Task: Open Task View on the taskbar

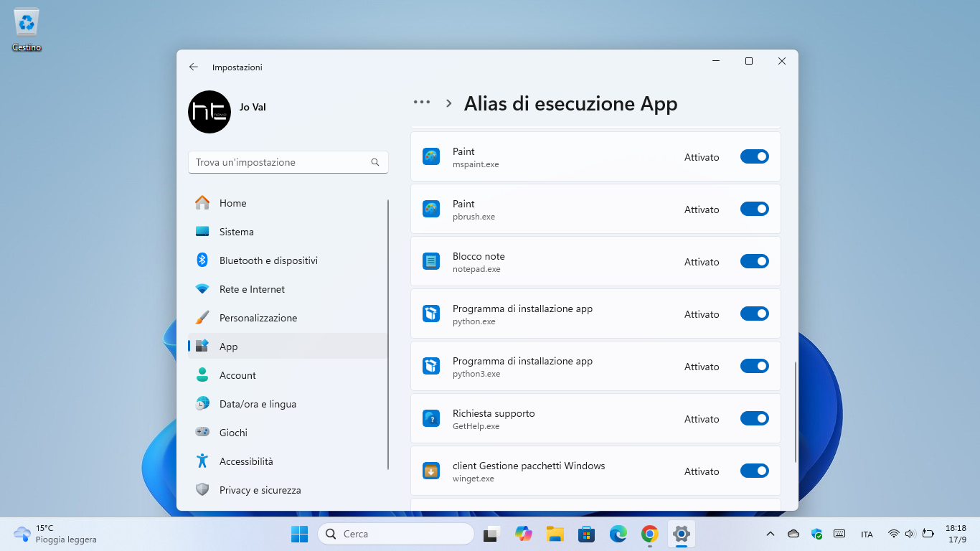Action: click(x=491, y=534)
